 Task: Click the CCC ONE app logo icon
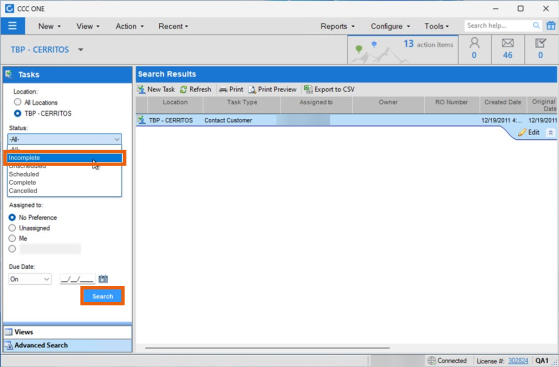(x=9, y=9)
